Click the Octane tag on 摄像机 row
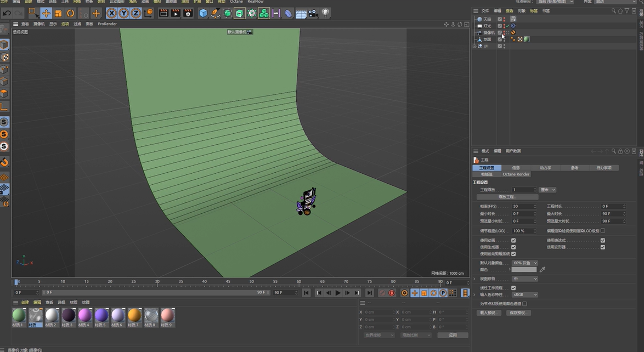 coord(513,32)
